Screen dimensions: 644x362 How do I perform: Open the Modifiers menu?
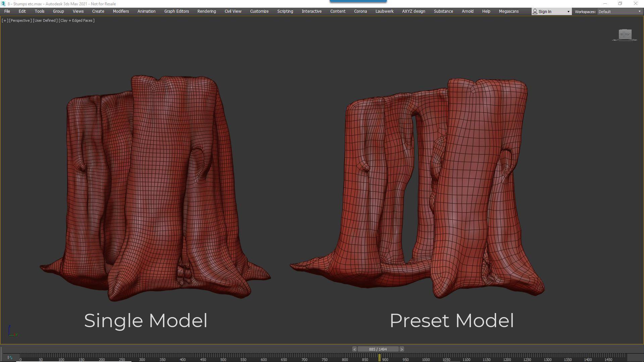pyautogui.click(x=120, y=11)
